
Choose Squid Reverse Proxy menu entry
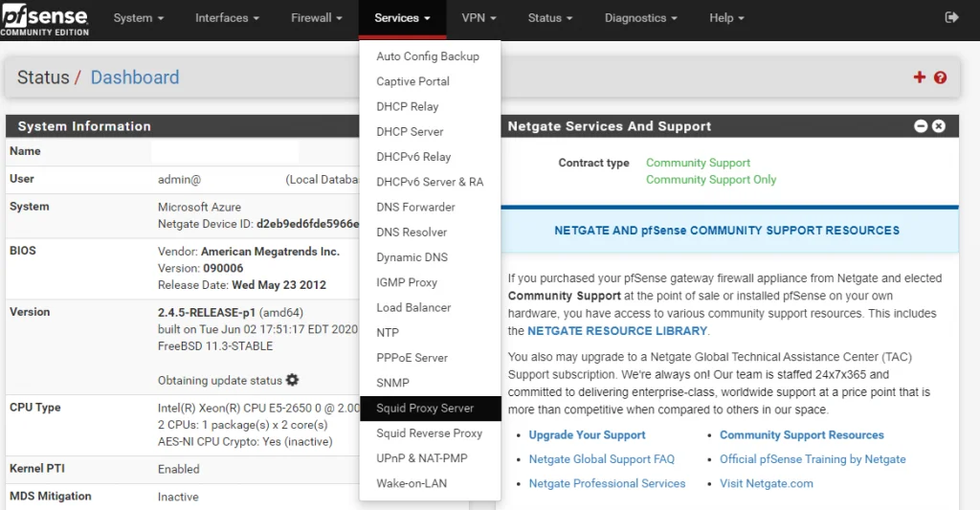[x=430, y=433]
